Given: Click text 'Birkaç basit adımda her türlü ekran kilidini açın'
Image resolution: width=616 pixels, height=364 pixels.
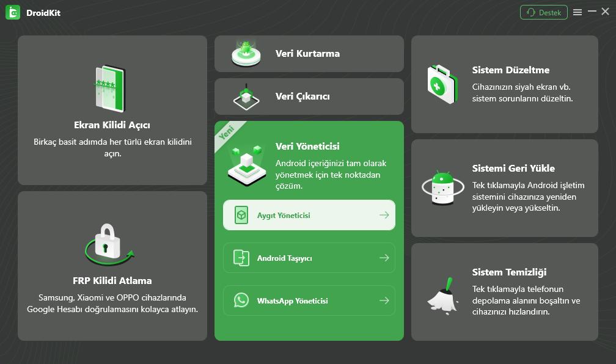Looking at the screenshot, I should pos(112,148).
